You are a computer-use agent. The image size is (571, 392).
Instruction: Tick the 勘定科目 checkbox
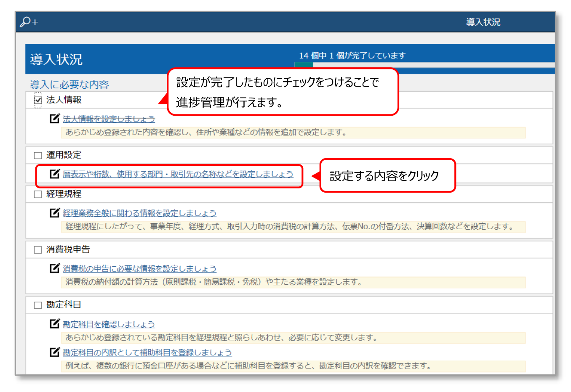click(x=38, y=305)
